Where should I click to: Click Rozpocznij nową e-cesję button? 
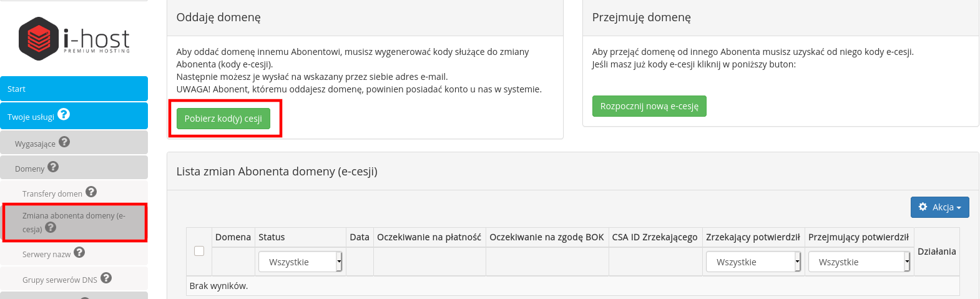[x=649, y=106]
